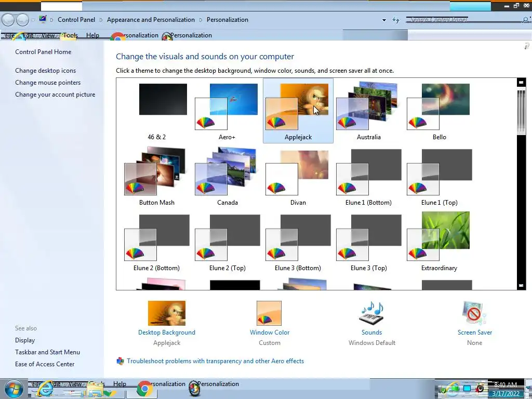This screenshot has height=399, width=532.
Task: Open Display under See also
Action: 25,340
